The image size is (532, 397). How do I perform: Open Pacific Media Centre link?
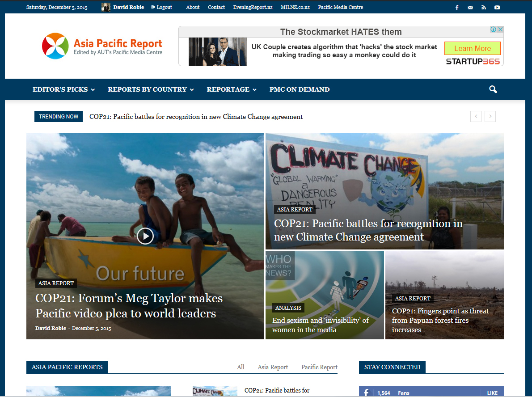click(x=340, y=7)
